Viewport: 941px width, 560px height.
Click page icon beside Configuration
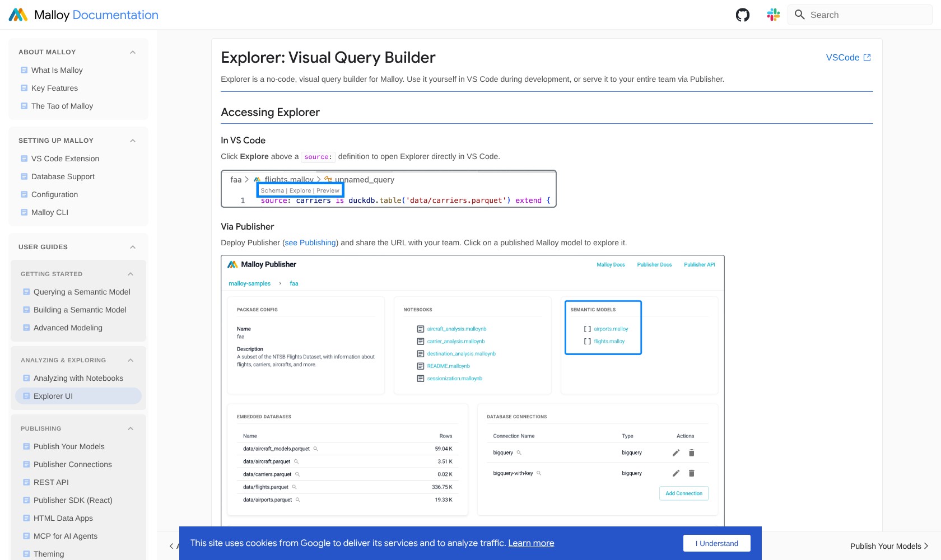[24, 194]
